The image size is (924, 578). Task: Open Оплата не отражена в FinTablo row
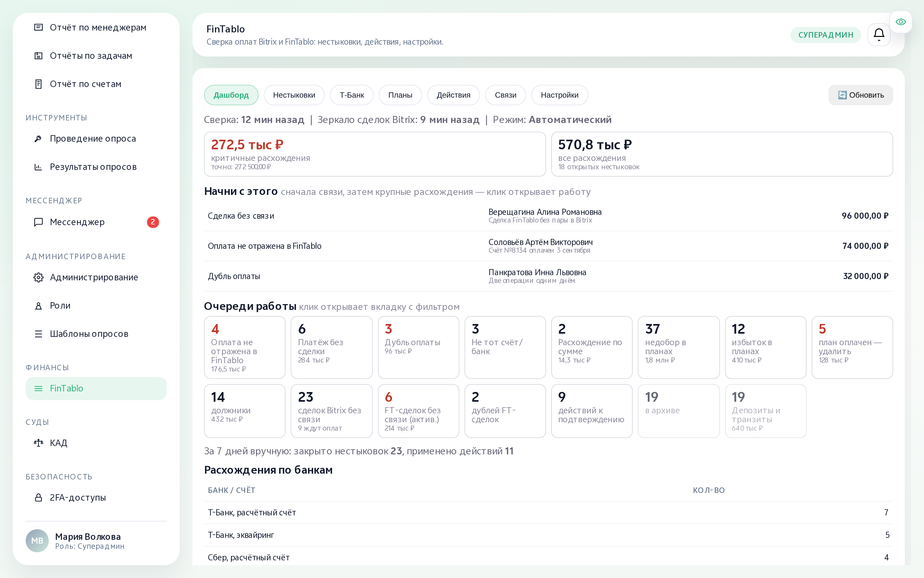pyautogui.click(x=548, y=246)
